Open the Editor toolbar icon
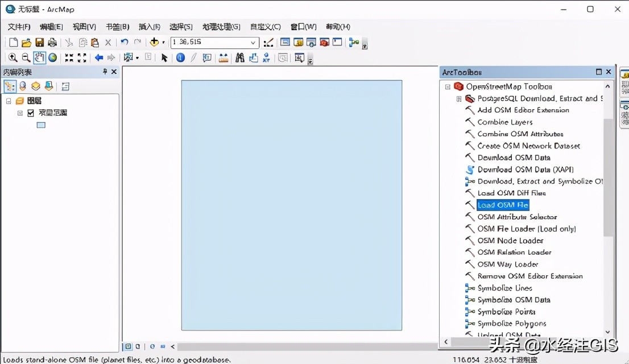This screenshot has width=629, height=364. 268,42
